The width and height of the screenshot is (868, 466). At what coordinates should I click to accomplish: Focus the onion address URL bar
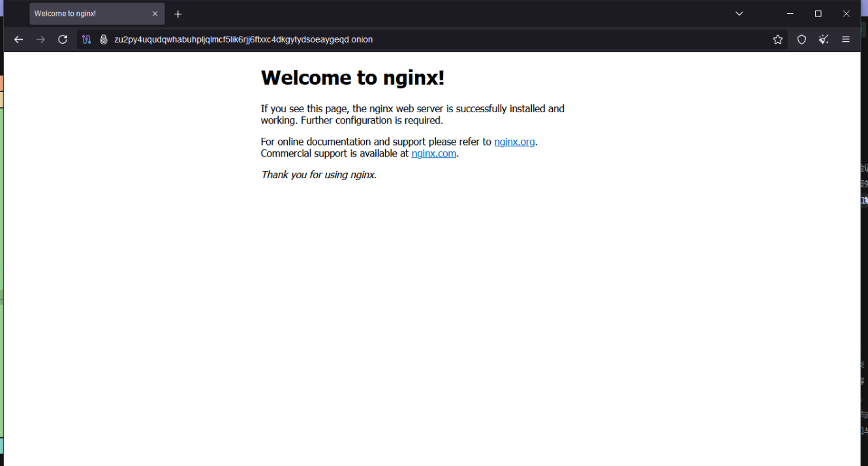[431, 40]
